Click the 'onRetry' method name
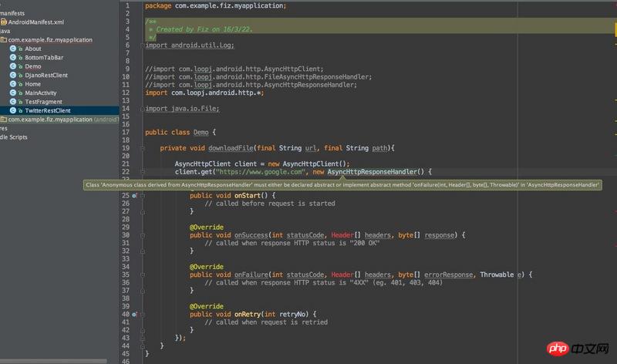617x364 pixels. 247,315
